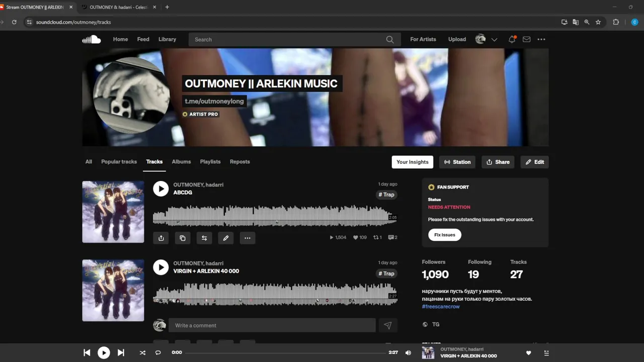The width and height of the screenshot is (644, 362).
Task: Click the player progress bar
Action: pyautogui.click(x=285, y=352)
